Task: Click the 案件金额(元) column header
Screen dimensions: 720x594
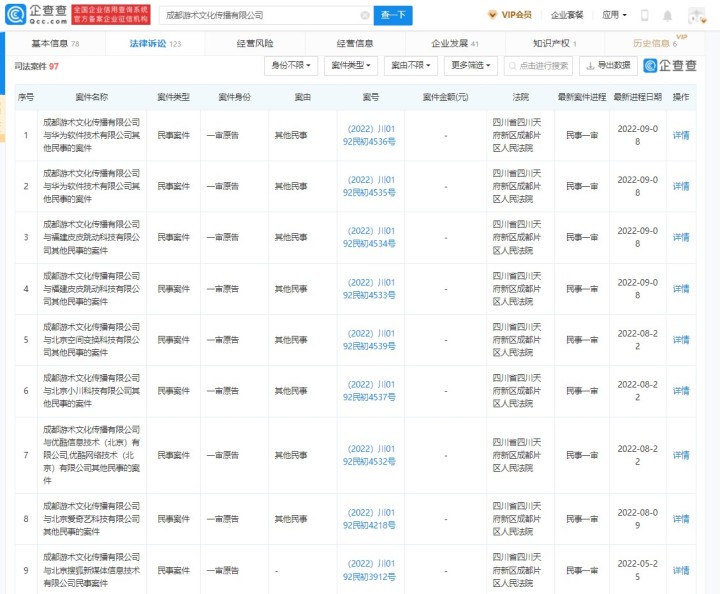Action: pyautogui.click(x=445, y=97)
